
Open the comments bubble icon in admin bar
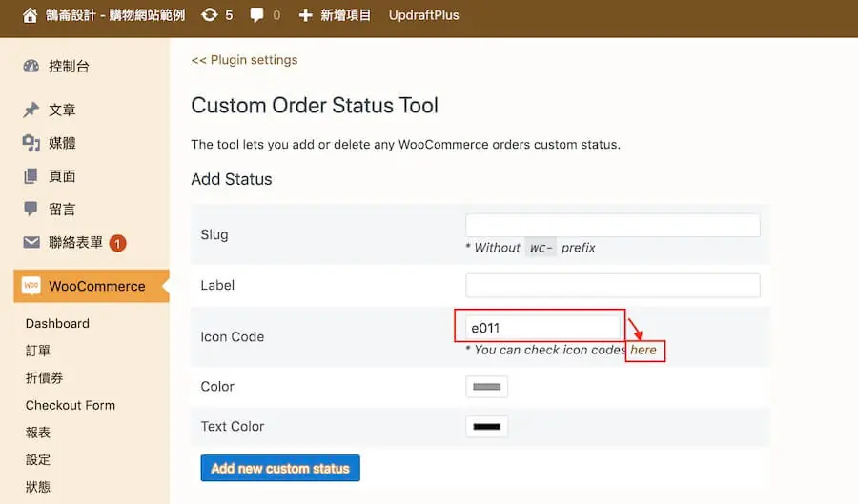pyautogui.click(x=256, y=15)
